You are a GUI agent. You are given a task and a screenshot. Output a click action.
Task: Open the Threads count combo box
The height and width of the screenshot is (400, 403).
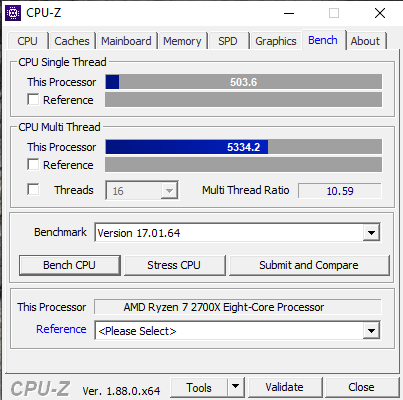tap(142, 190)
